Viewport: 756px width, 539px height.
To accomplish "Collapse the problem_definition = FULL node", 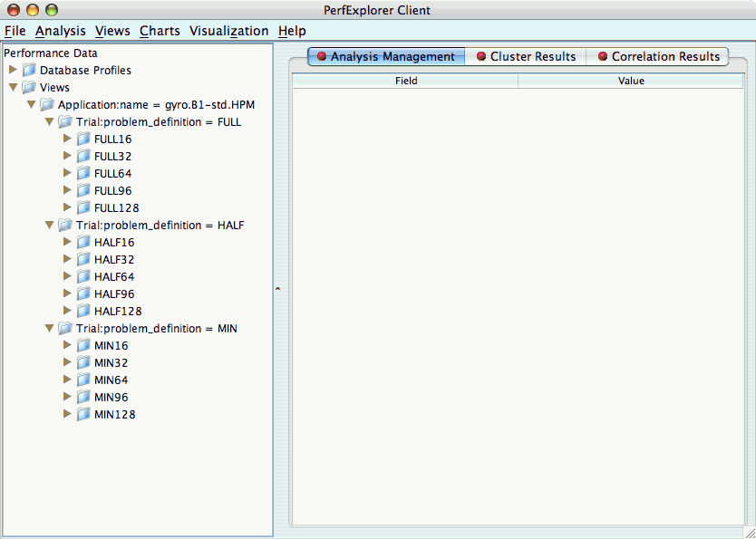I will coord(49,122).
